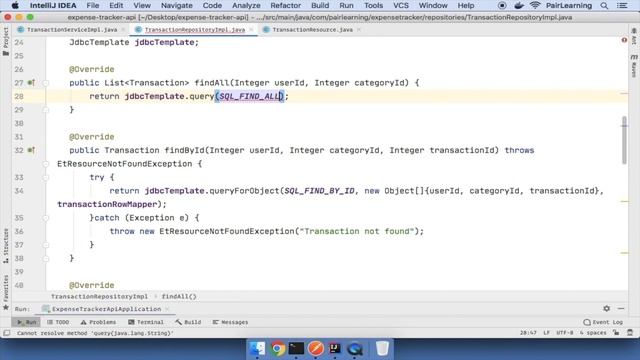This screenshot has width=640, height=360.
Task: Hide the Run tool window with minimize dash
Action: click(621, 309)
